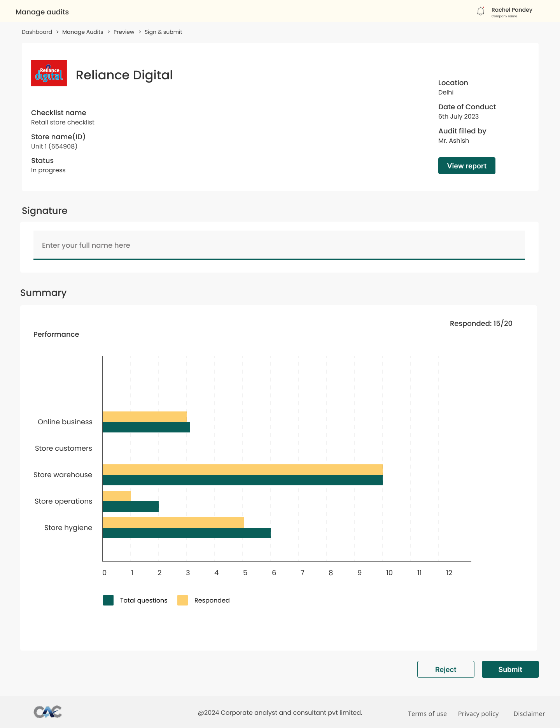Select the Responded legend swatch
Viewport: 560px width, 728px height.
point(182,600)
